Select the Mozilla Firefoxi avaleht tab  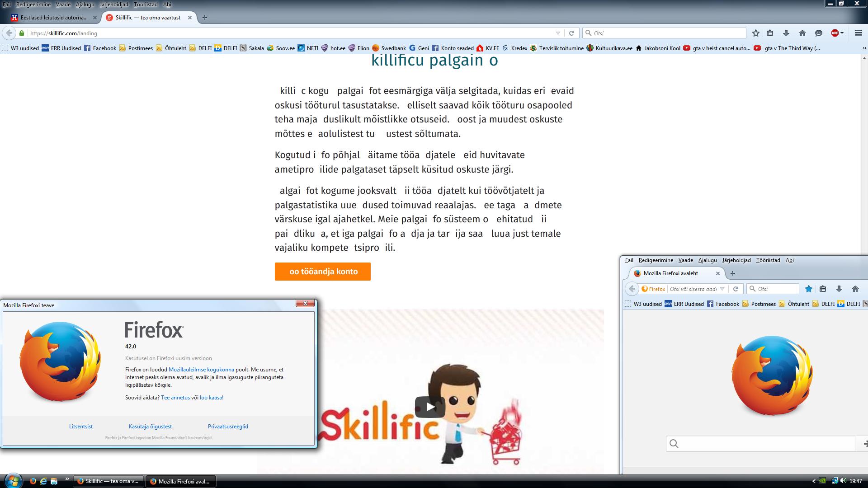[676, 273]
